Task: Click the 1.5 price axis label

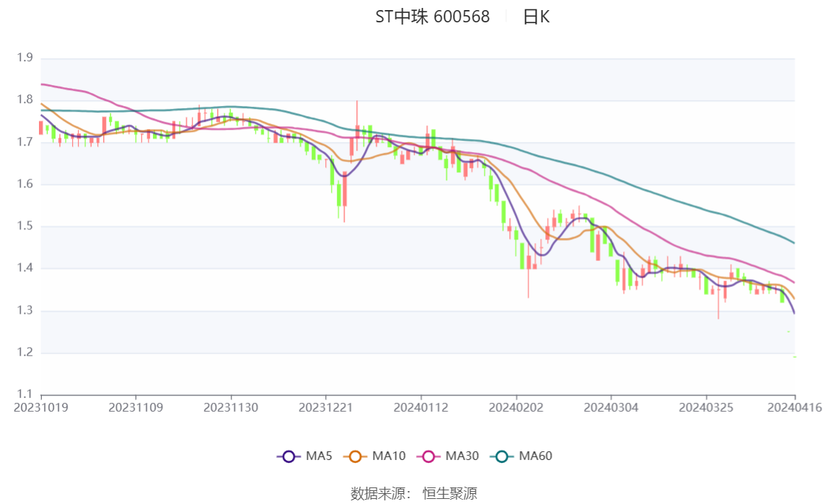Action: [25, 226]
